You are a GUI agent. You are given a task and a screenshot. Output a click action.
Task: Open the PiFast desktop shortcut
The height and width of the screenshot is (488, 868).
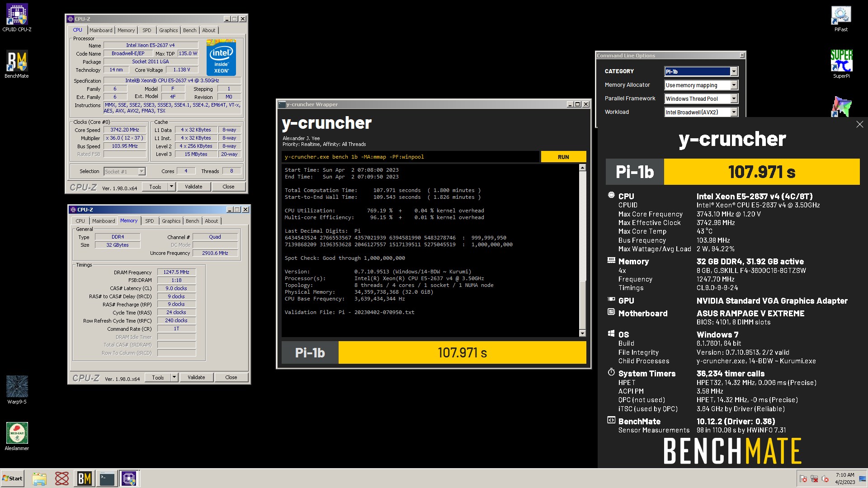pos(841,19)
